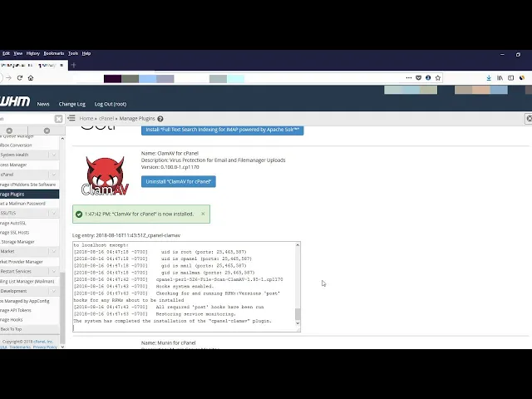
Task: Log Out of root account
Action: click(x=111, y=104)
